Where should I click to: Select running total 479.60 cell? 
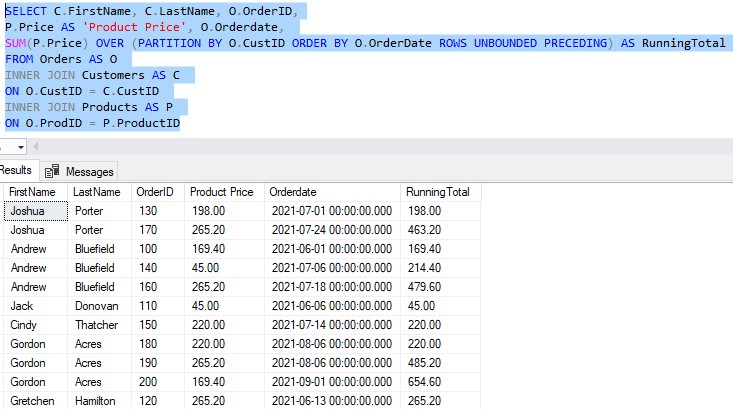tap(440, 287)
